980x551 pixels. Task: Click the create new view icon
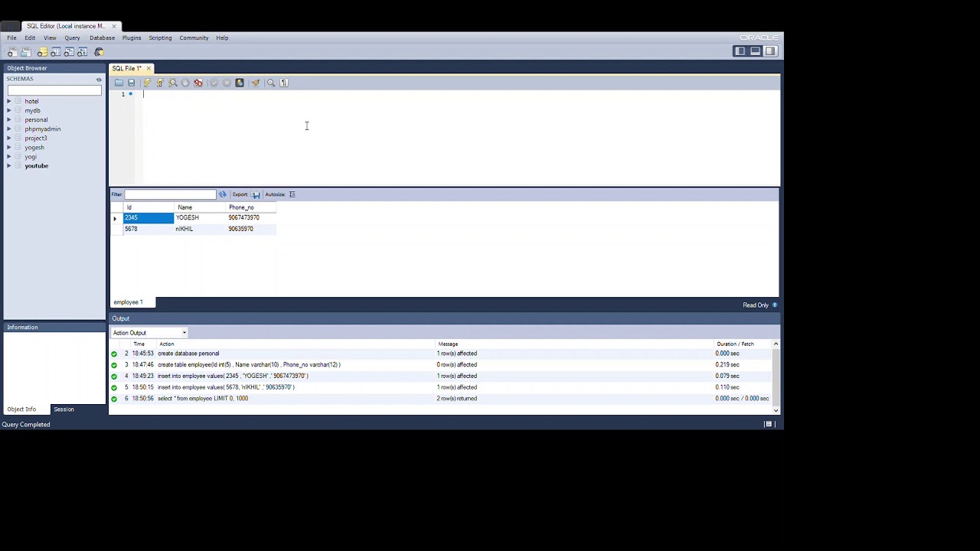coord(69,52)
